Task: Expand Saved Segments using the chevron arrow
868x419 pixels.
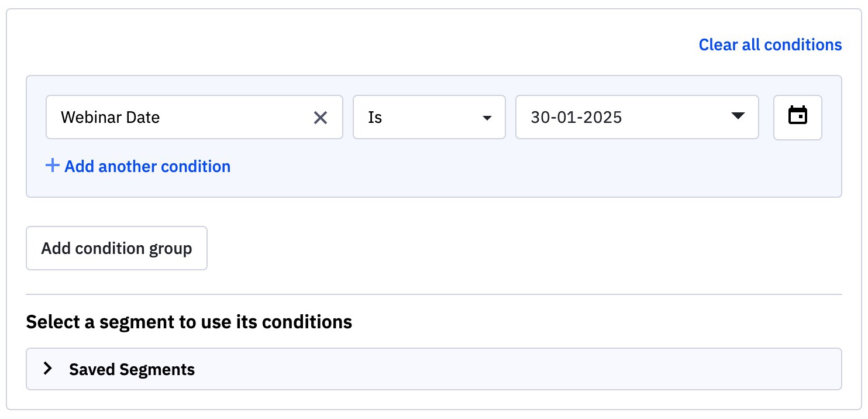Action: pyautogui.click(x=48, y=369)
